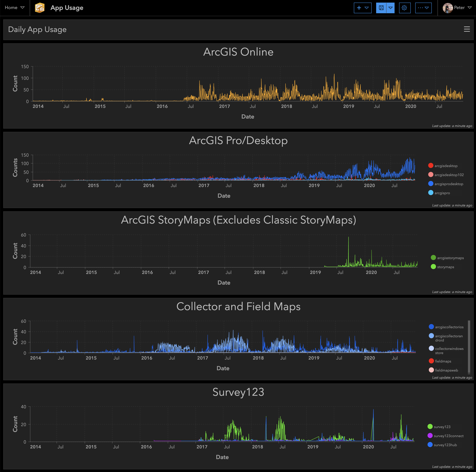
Task: Open the add element plus icon
Action: coord(359,8)
